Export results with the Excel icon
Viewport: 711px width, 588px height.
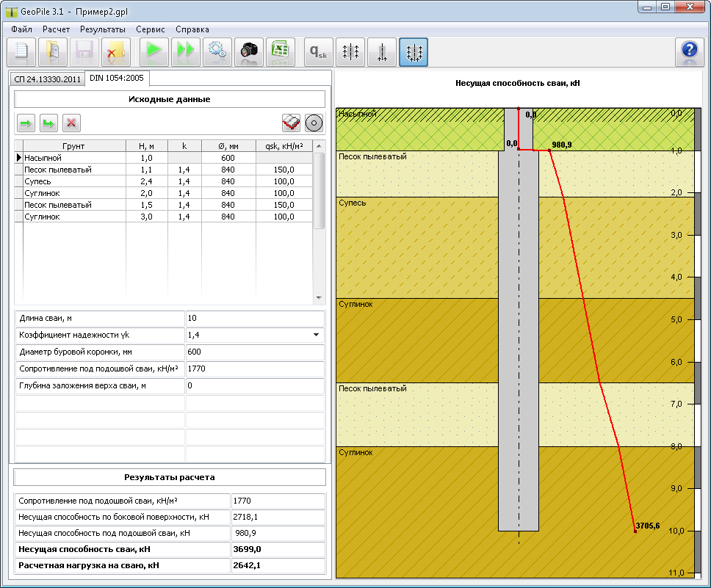point(281,52)
